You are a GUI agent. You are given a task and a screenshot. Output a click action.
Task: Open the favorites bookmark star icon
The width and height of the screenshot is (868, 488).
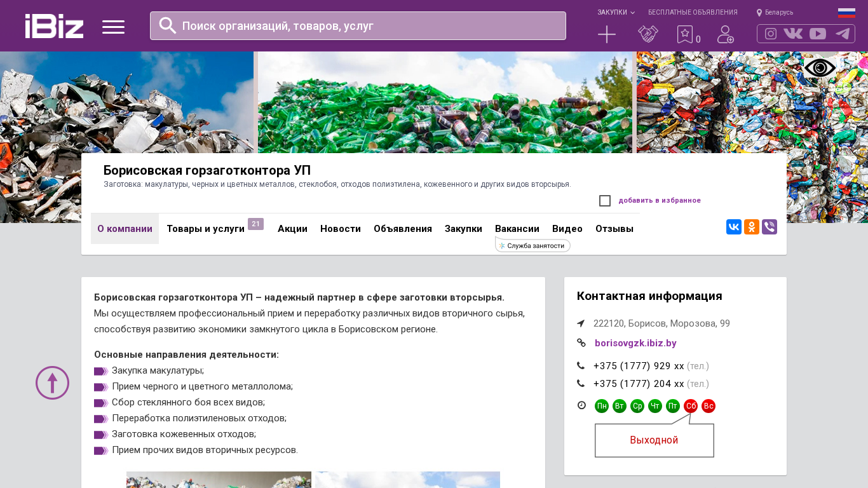685,34
